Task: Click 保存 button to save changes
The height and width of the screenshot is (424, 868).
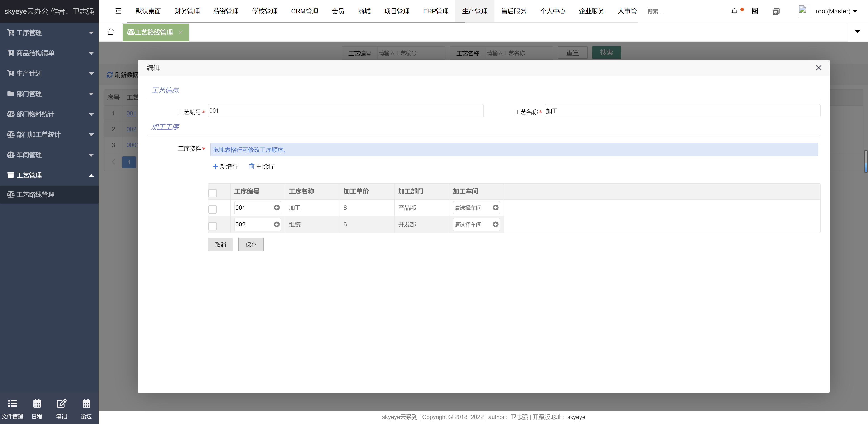Action: (x=251, y=244)
